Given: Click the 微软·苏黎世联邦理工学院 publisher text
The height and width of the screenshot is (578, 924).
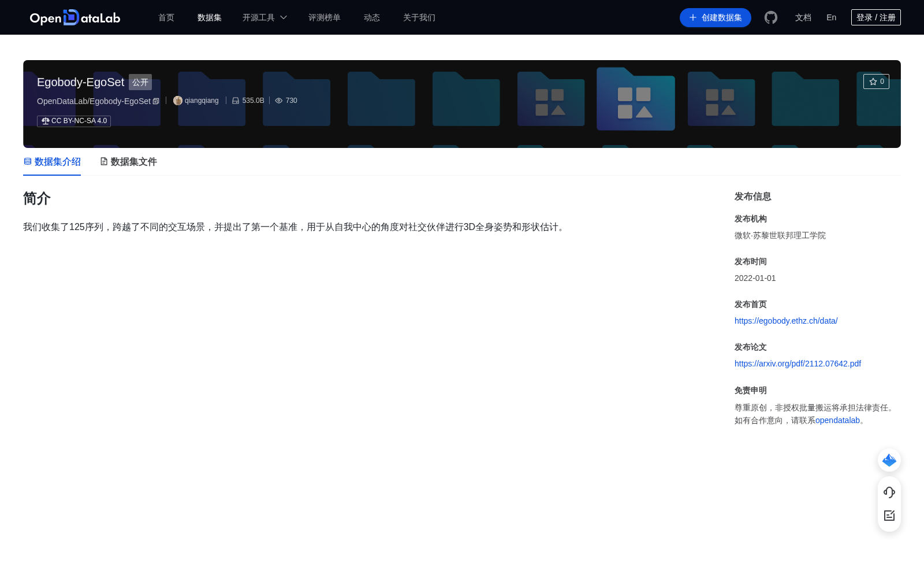Looking at the screenshot, I should pyautogui.click(x=780, y=235).
